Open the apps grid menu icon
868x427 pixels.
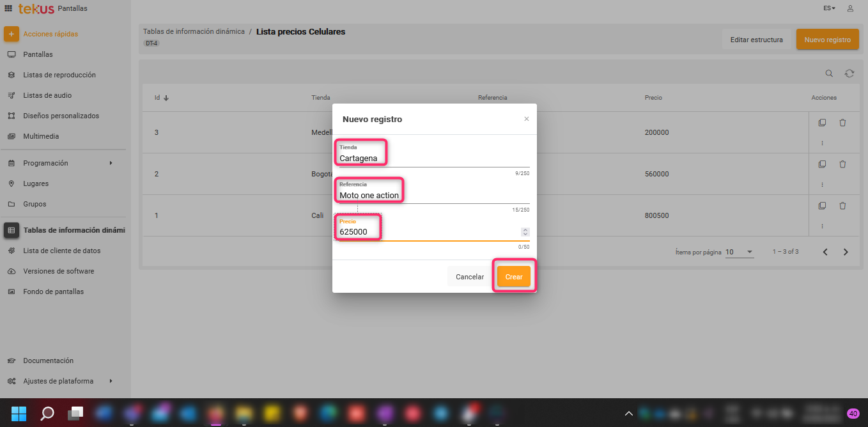coord(8,8)
